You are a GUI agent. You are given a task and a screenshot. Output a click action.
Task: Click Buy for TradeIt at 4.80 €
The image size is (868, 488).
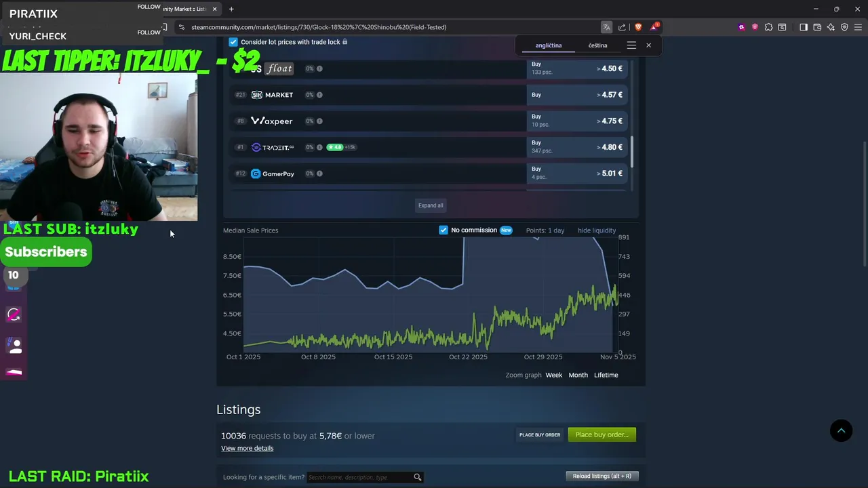(577, 147)
